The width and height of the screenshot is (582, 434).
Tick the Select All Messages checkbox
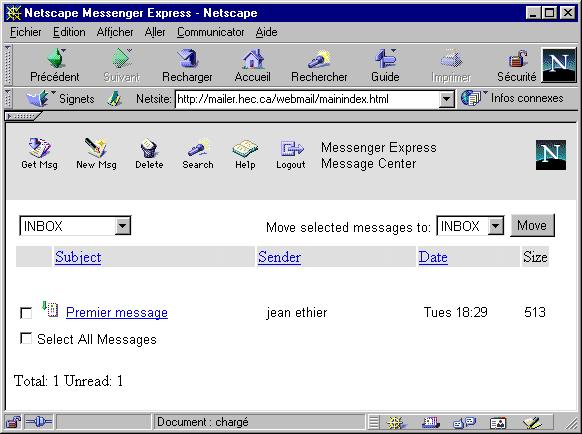point(26,338)
